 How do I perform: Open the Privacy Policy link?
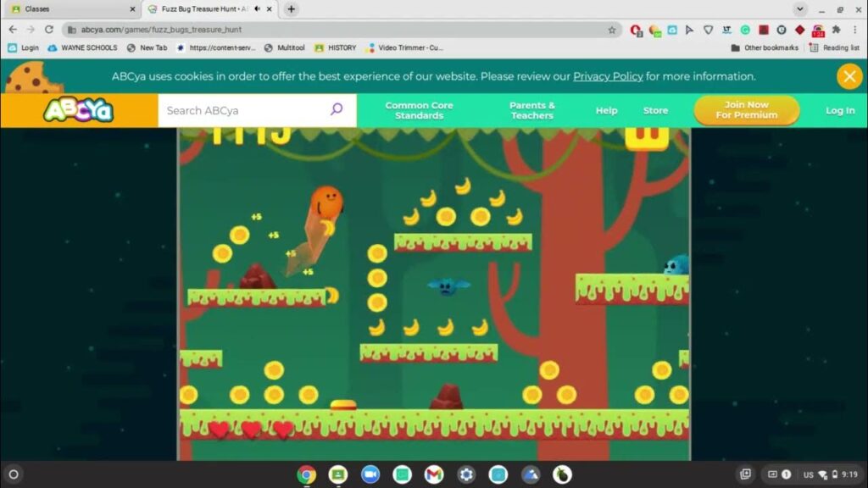608,76
